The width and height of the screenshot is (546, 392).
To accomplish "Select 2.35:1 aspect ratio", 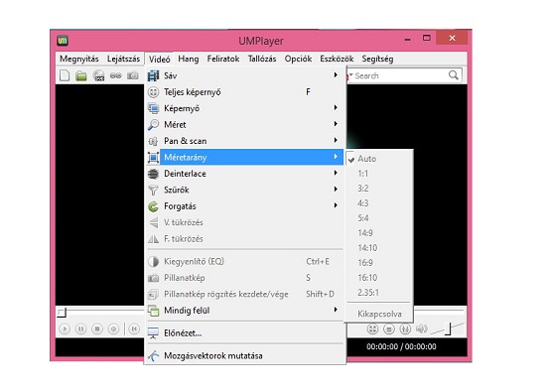I will [379, 293].
